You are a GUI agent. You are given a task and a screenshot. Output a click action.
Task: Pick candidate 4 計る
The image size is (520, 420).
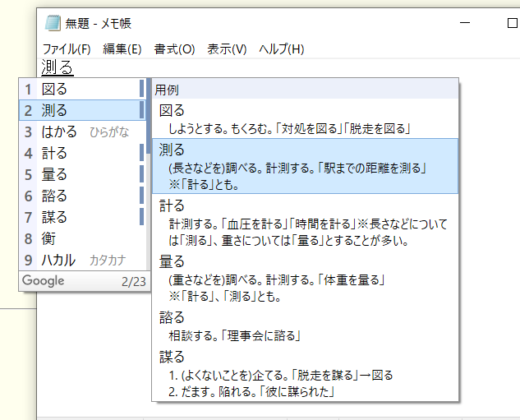tap(54, 153)
